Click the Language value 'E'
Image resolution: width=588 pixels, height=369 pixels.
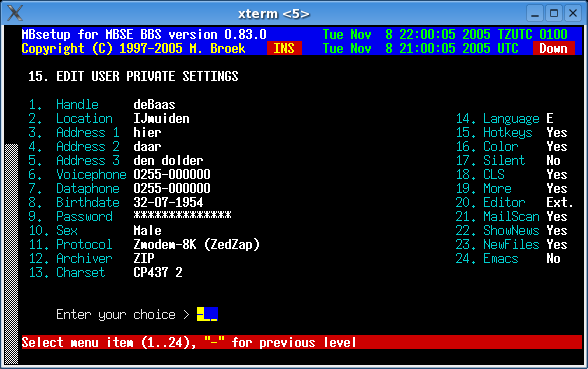(550, 118)
